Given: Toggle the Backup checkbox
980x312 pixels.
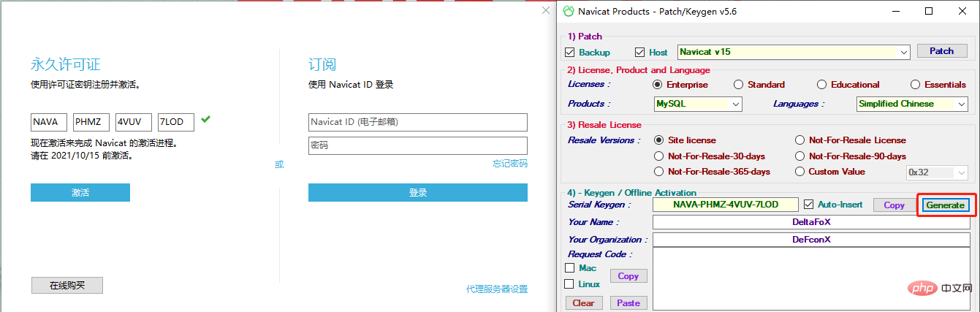Looking at the screenshot, I should [x=570, y=53].
